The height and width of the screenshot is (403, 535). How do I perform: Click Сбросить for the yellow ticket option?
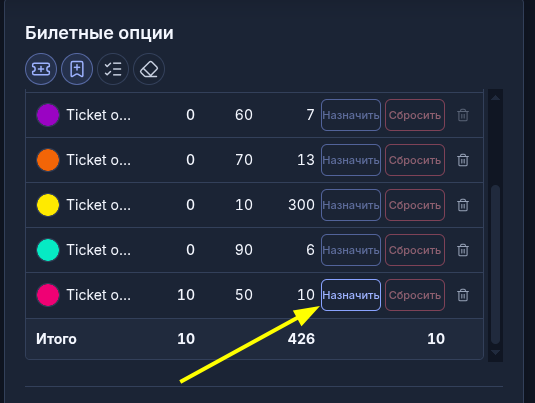[x=415, y=205]
